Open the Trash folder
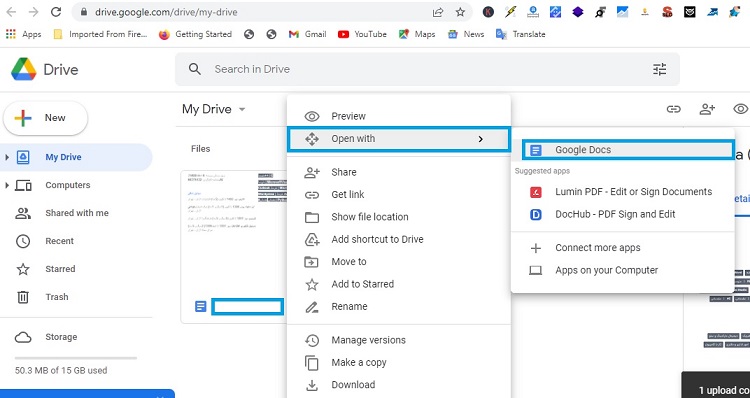The width and height of the screenshot is (750, 398). pyautogui.click(x=56, y=297)
